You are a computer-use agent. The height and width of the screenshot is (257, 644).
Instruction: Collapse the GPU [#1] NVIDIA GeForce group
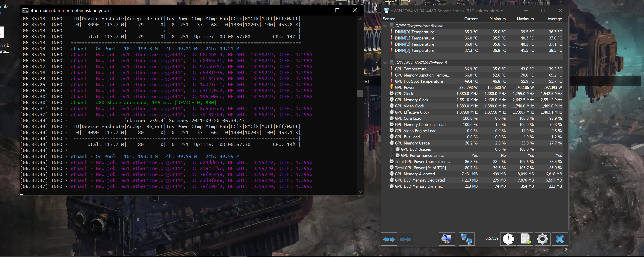[385, 63]
